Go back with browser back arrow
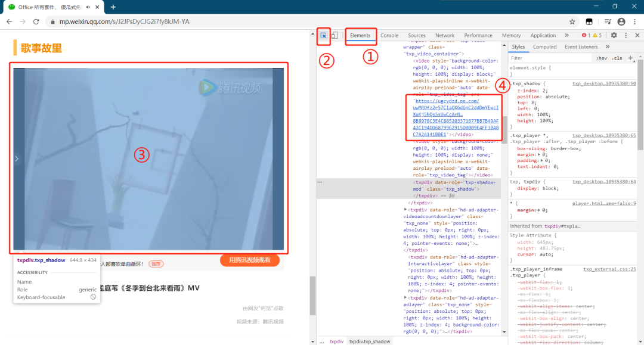 click(9, 21)
